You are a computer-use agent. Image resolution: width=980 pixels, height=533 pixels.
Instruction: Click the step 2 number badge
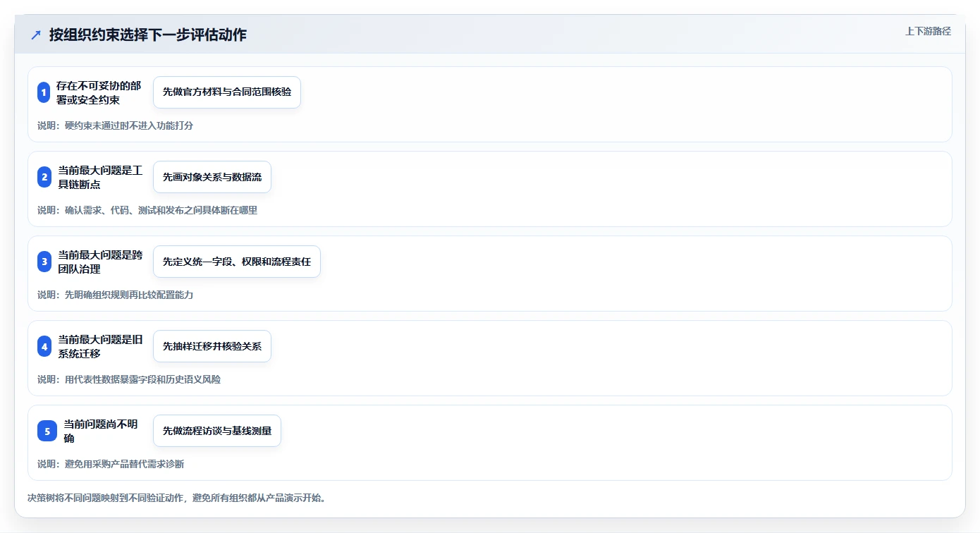tap(44, 177)
